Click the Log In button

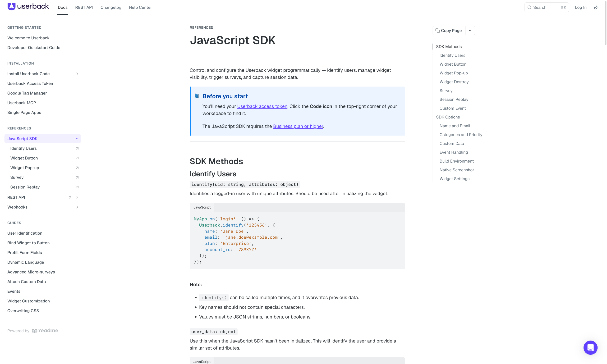[580, 7]
